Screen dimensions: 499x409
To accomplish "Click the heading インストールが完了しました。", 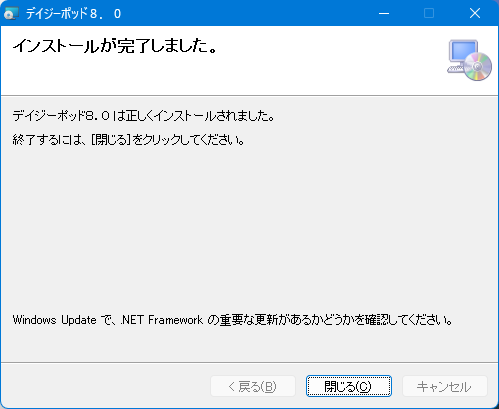I will click(115, 46).
